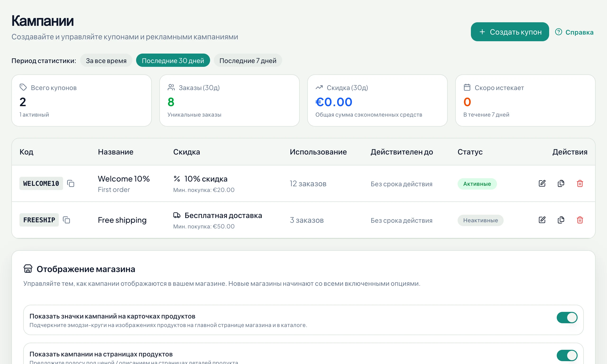Copy the WELCOME10 coupon code
The width and height of the screenshot is (607, 364).
[x=71, y=183]
